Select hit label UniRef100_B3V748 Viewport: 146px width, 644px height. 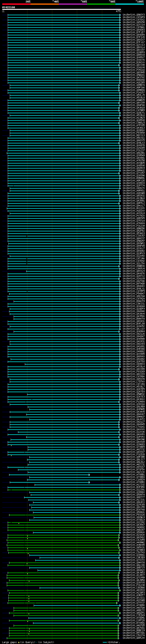coord(134,510)
